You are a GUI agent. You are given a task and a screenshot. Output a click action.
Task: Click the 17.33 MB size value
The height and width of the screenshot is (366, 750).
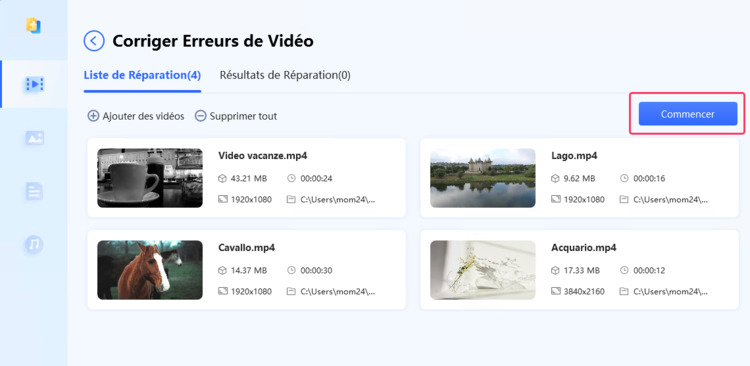tap(582, 270)
